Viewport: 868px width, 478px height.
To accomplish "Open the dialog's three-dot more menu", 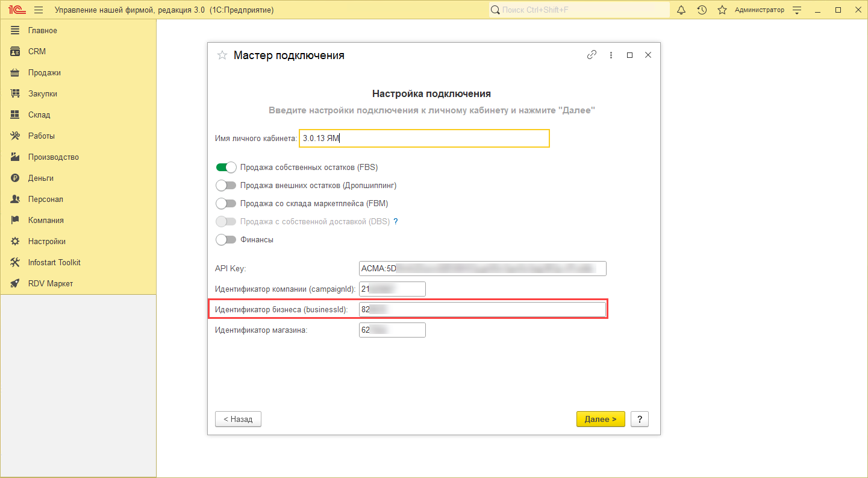I will point(611,55).
